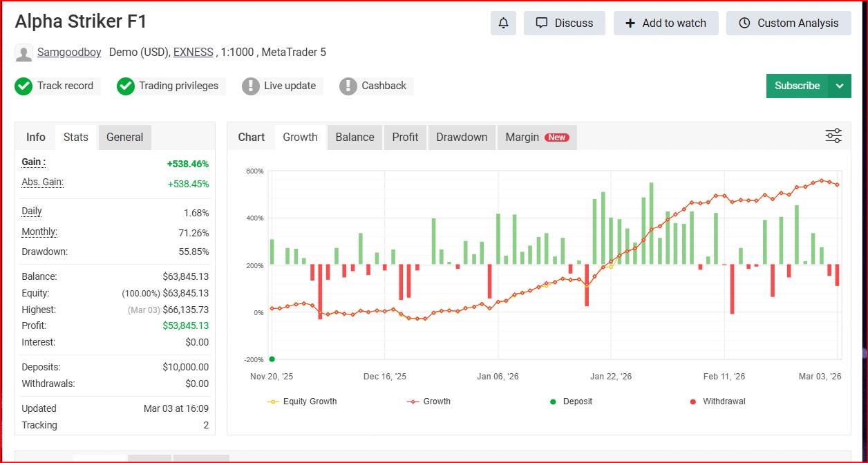The width and height of the screenshot is (868, 463).
Task: Click the Jan 22, '26 axis date
Action: tap(611, 377)
